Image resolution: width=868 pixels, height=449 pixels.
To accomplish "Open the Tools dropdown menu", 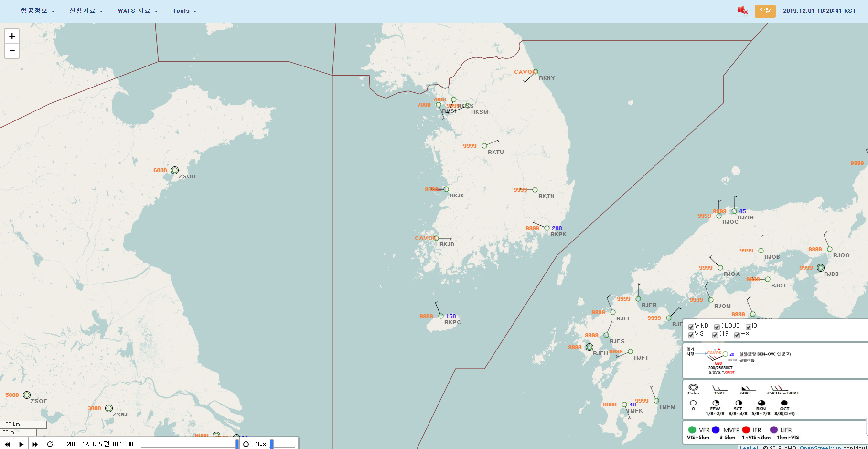I will [184, 11].
